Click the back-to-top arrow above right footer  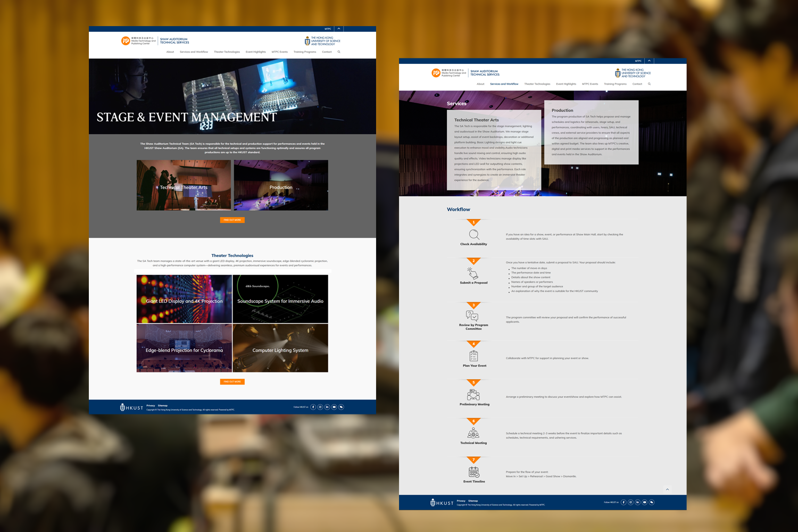[x=667, y=489]
